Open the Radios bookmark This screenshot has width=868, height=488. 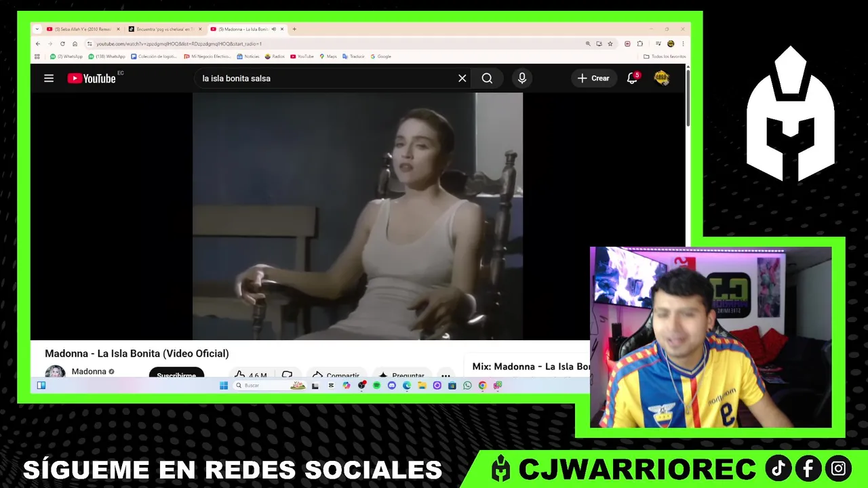pos(275,56)
